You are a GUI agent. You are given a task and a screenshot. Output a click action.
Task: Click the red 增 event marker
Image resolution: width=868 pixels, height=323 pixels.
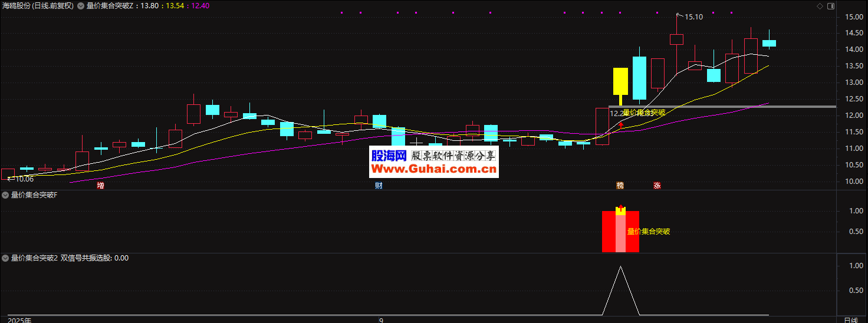(x=100, y=186)
